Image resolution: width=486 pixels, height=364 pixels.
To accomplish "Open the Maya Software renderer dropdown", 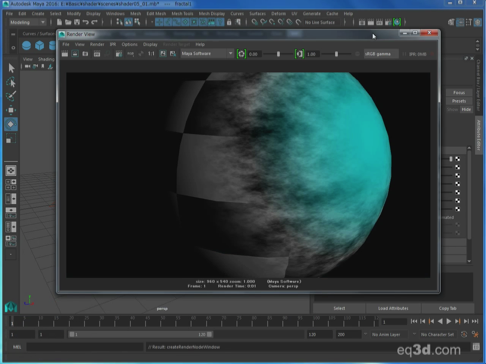I will pos(207,54).
